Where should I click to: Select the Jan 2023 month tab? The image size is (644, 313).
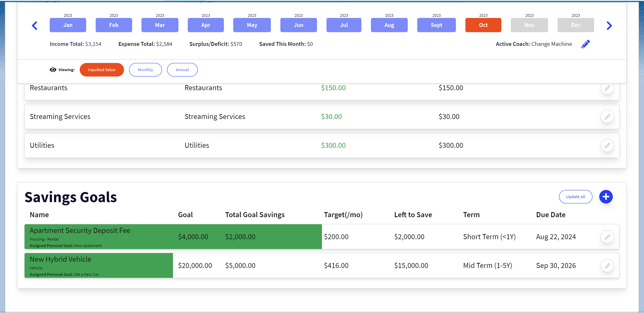pyautogui.click(x=68, y=25)
